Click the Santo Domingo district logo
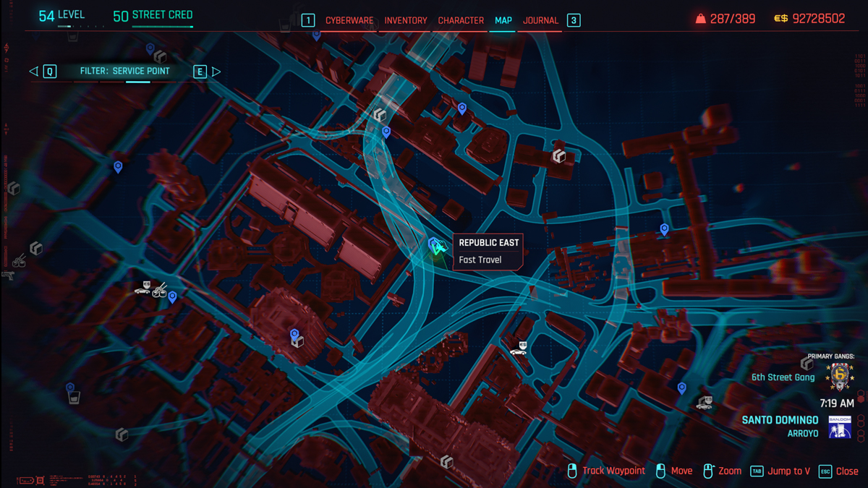868x488 pixels. click(840, 426)
